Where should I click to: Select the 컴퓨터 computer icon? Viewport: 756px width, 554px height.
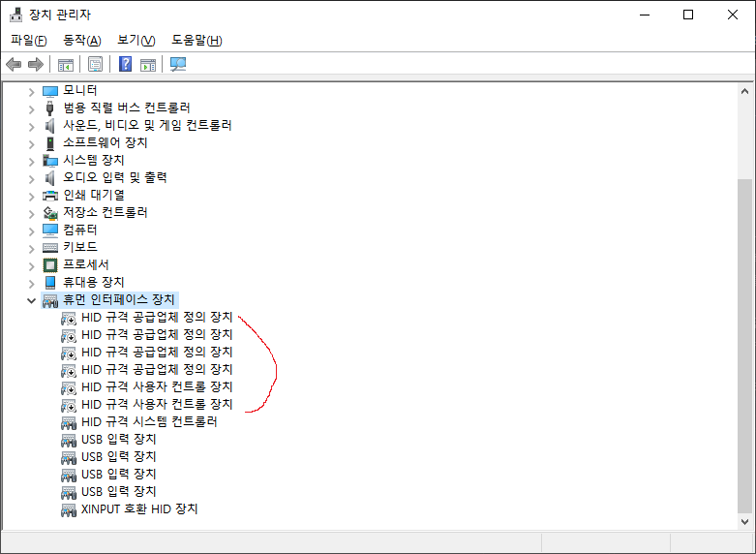click(x=50, y=231)
